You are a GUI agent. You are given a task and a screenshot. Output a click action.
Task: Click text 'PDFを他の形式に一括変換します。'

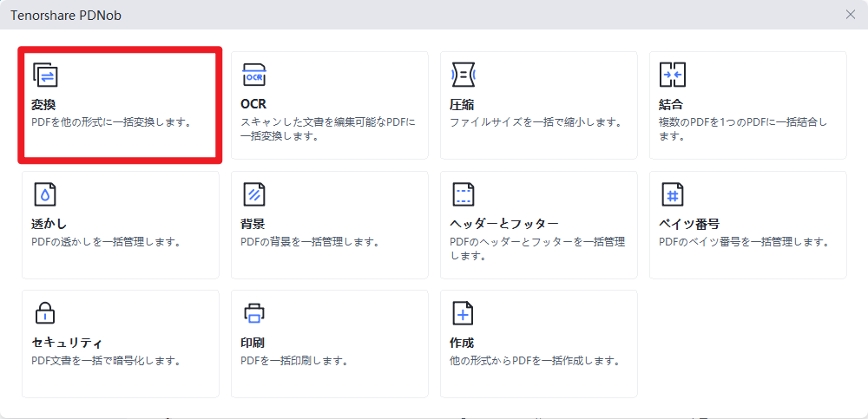(111, 121)
